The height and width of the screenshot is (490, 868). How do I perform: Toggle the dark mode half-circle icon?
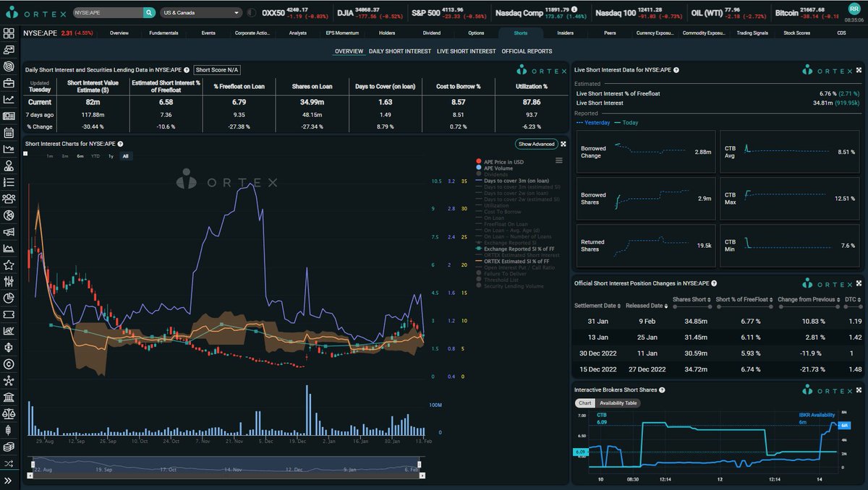[251, 12]
